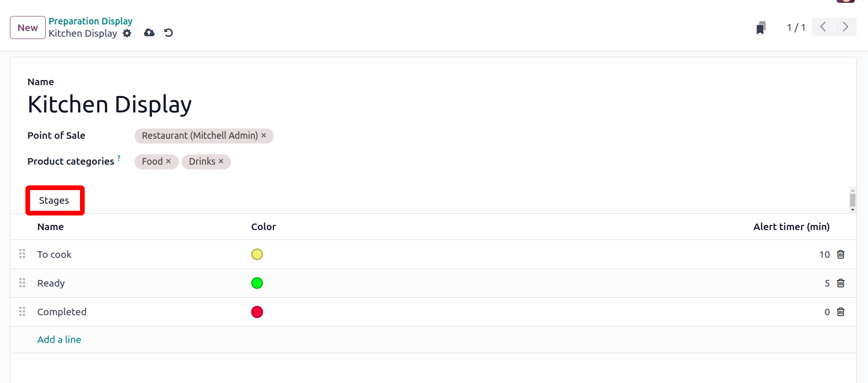Go to previous record with left chevron
This screenshot has height=383, width=868.
click(x=823, y=27)
